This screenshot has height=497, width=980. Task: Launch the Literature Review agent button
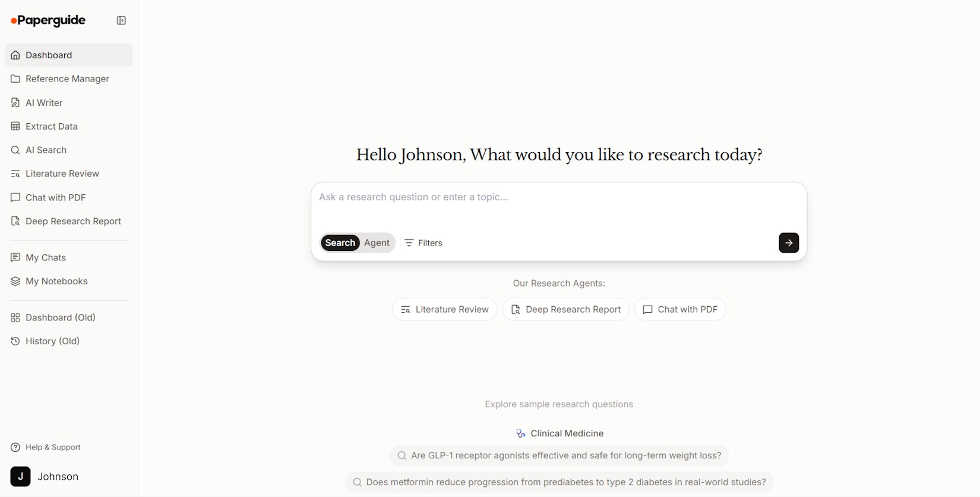[444, 309]
